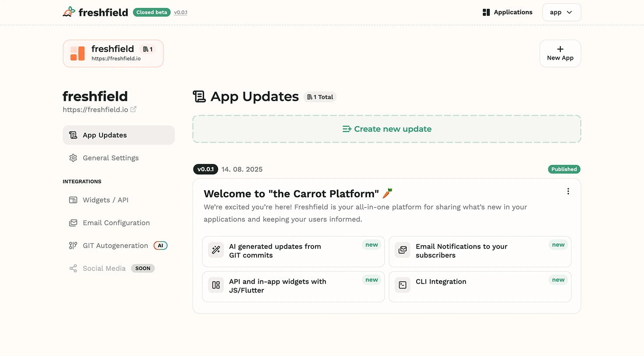The height and width of the screenshot is (356, 644).
Task: Click the magic wand icon
Action: pos(216,250)
